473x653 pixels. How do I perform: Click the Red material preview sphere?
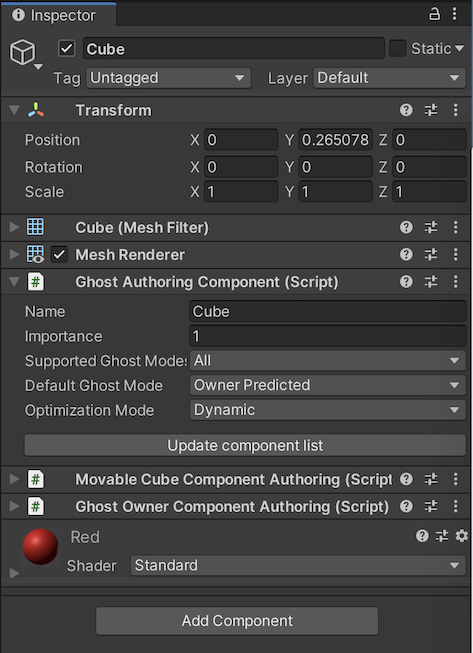coord(40,546)
